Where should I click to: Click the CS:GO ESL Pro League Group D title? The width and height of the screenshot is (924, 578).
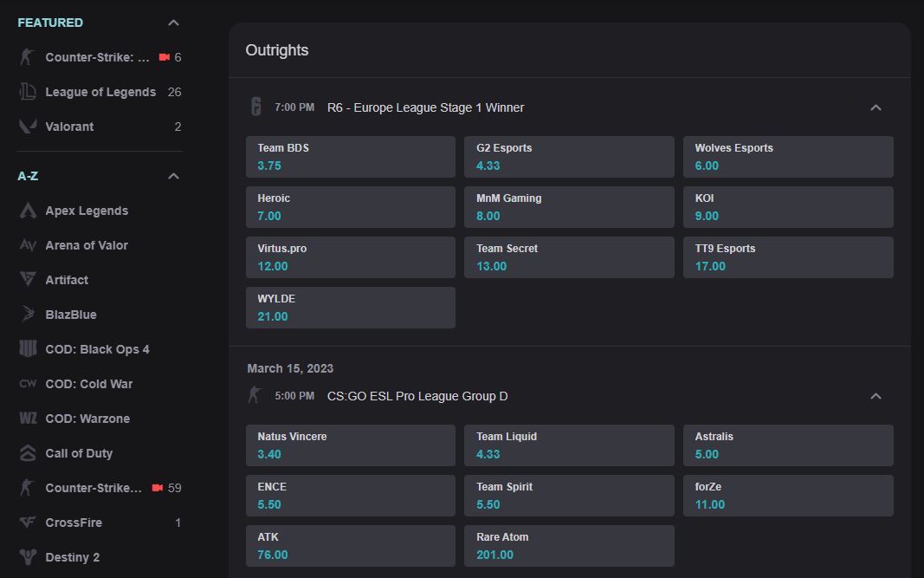[x=417, y=396]
